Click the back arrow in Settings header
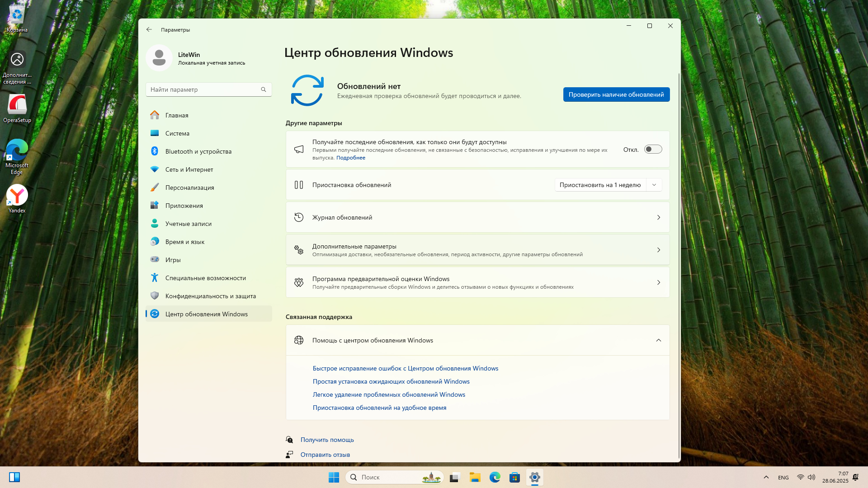868x488 pixels. [149, 29]
